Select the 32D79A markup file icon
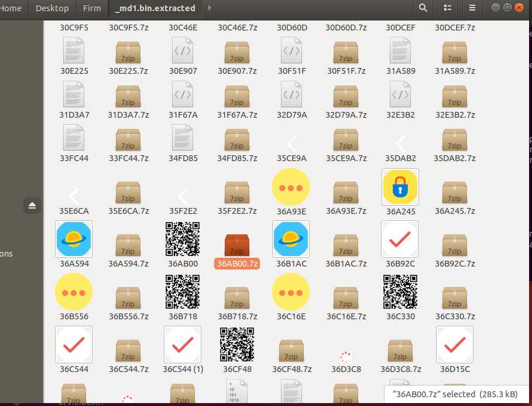Viewport: 532px width, 406px height. coord(291,94)
